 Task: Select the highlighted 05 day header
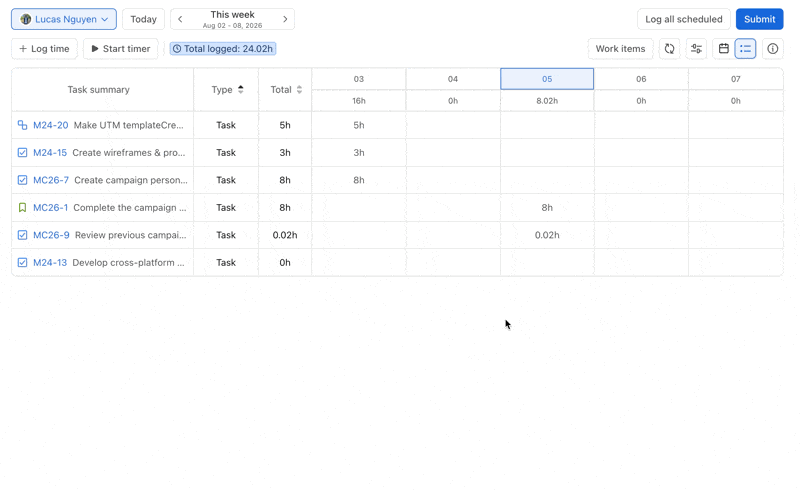coord(547,79)
